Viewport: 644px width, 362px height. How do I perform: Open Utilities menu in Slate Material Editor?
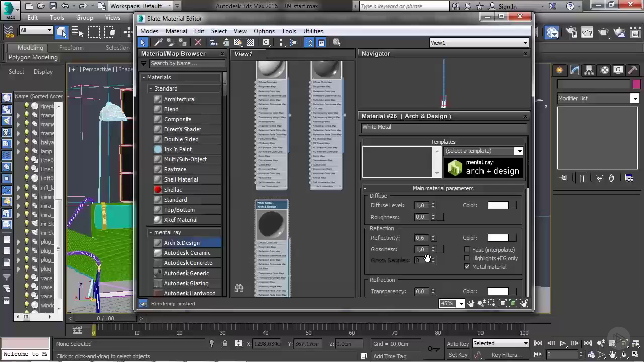[x=313, y=31]
